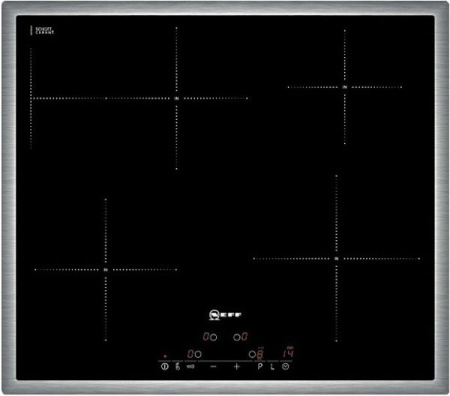
Task: Tap the red timer display showing 14
Action: (x=288, y=353)
